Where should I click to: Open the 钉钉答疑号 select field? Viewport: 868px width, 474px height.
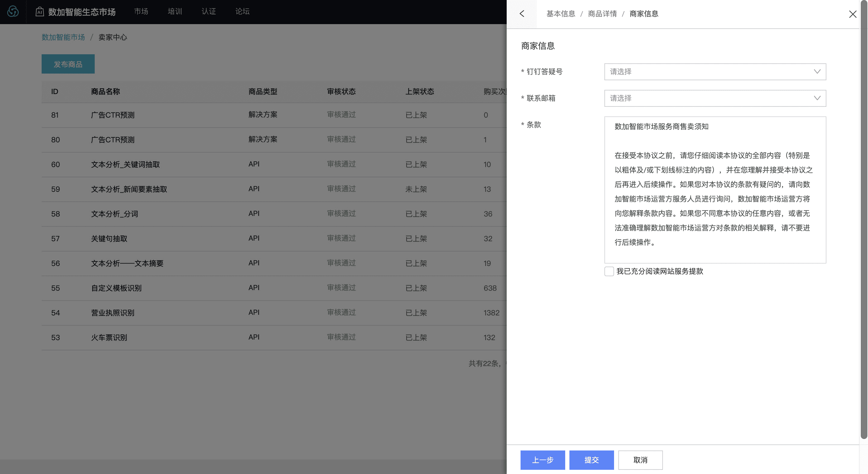708,72
